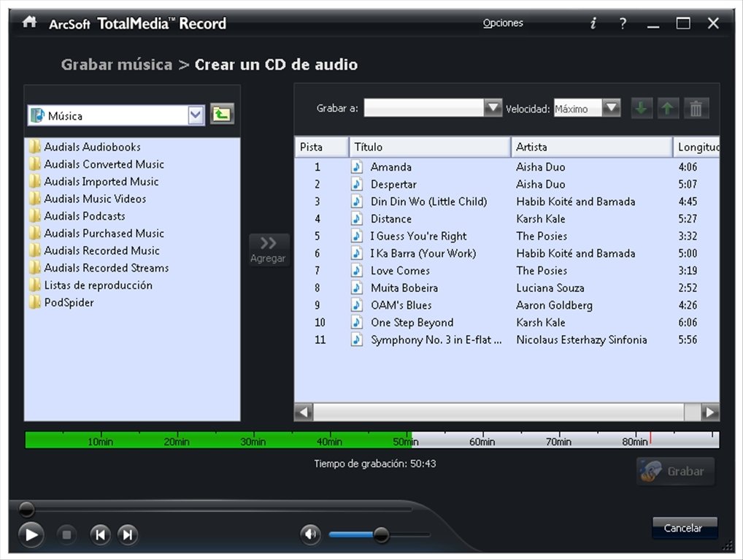Sort tracks by Título column
The image size is (743, 560).
pos(430,147)
